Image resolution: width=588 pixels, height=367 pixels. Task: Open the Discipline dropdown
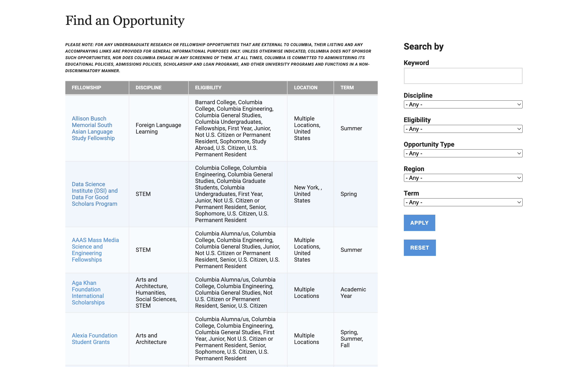(463, 104)
